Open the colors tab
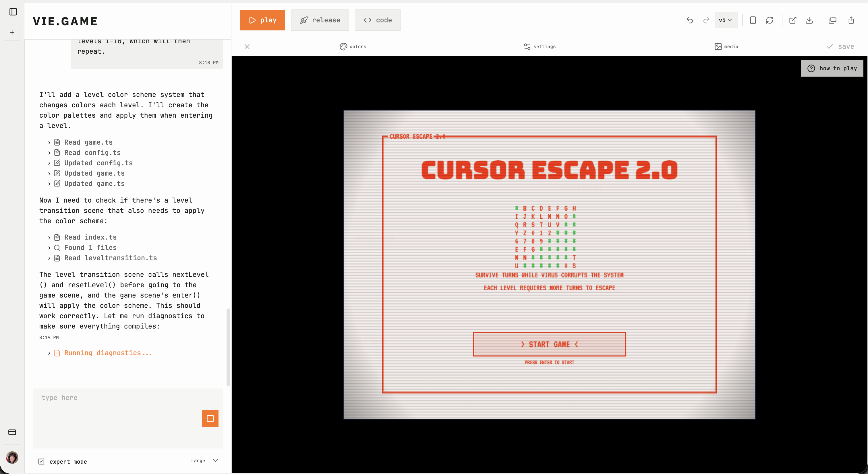Viewport: 868px width, 474px height. click(x=353, y=46)
